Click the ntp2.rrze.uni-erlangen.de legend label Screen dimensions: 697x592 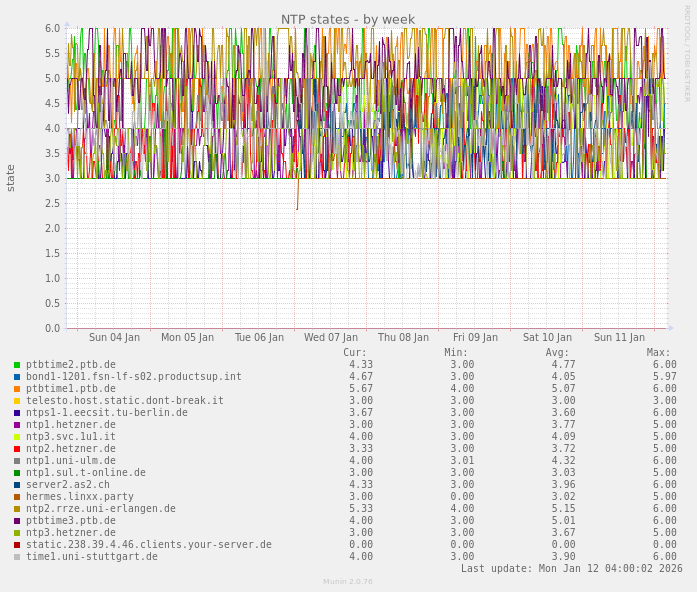pyautogui.click(x=100, y=509)
